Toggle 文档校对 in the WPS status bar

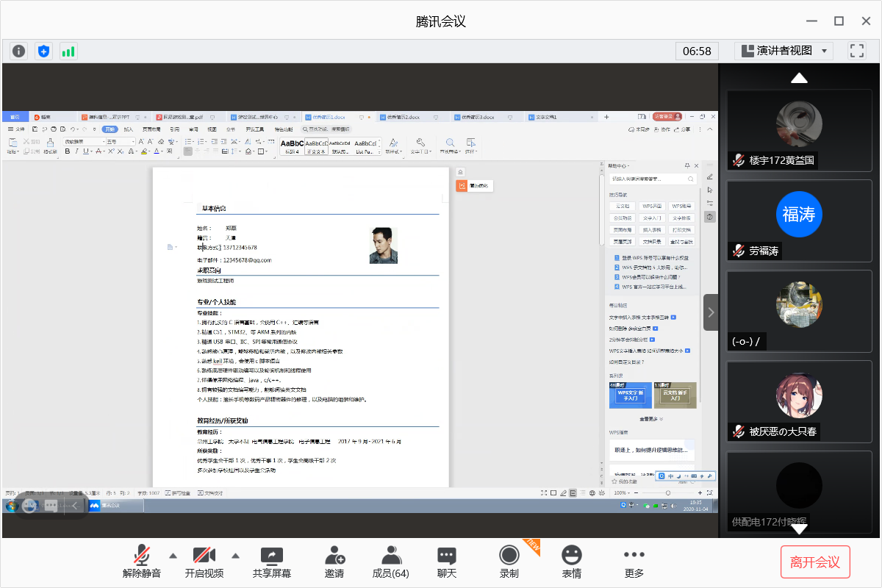[209, 492]
